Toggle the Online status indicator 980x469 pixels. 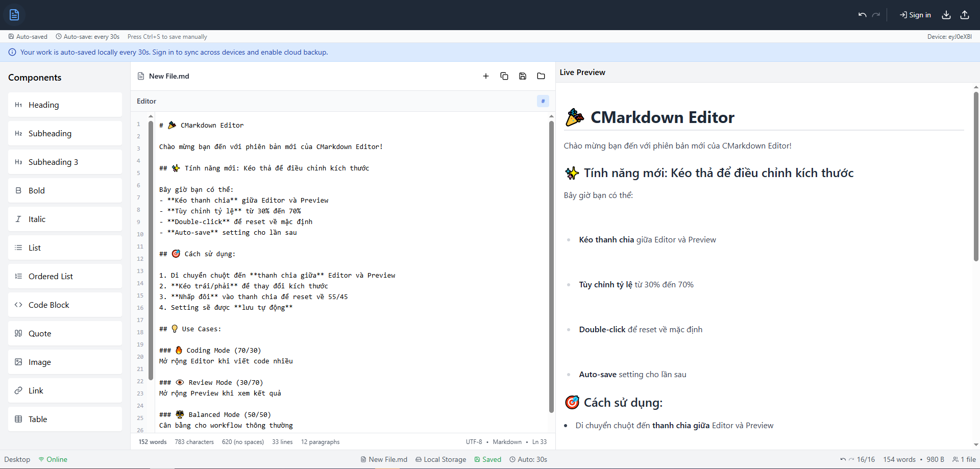(53, 459)
